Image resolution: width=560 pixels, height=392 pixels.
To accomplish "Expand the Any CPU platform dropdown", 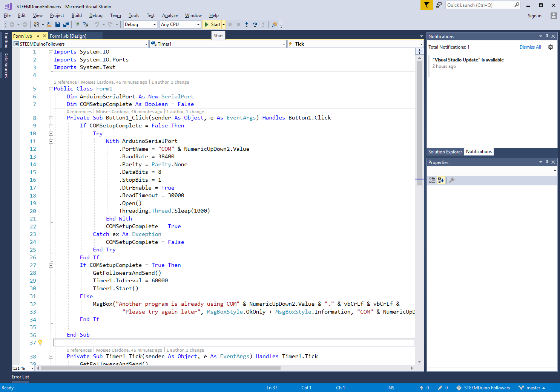I will pyautogui.click(x=180, y=24).
